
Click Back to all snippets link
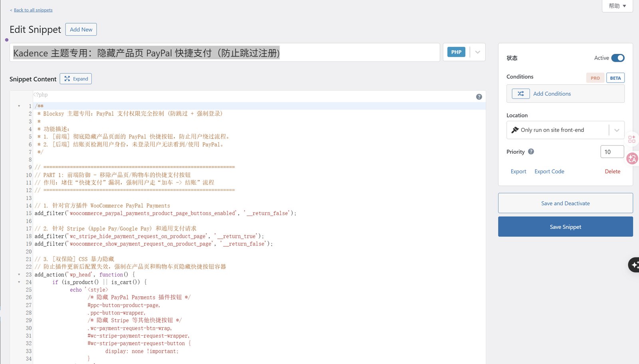point(33,10)
